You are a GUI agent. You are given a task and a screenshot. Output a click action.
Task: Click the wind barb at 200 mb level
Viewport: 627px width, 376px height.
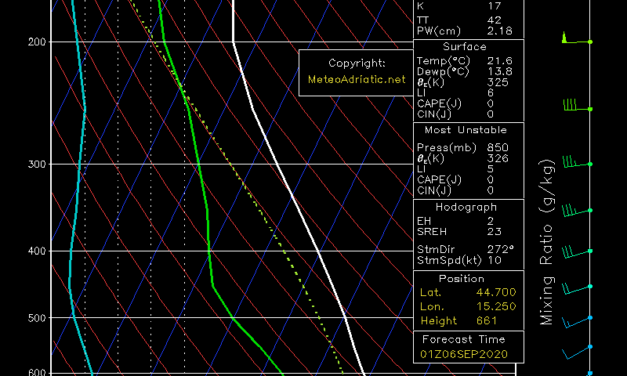tap(577, 38)
